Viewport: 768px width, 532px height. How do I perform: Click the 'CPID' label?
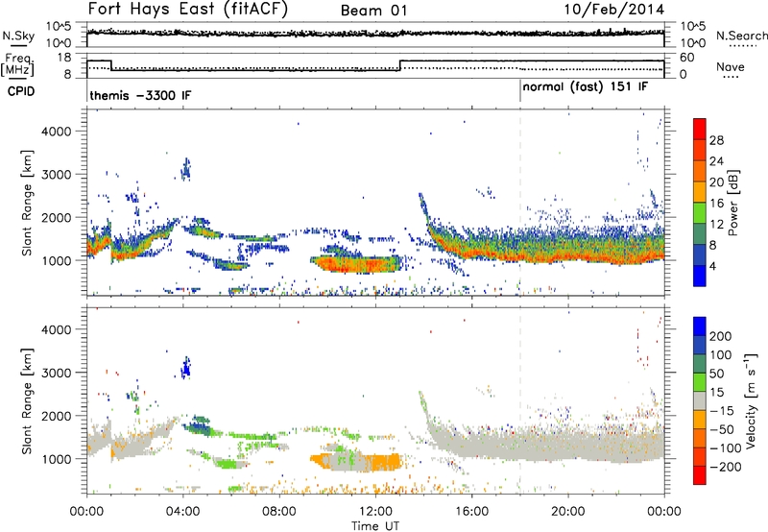click(21, 91)
